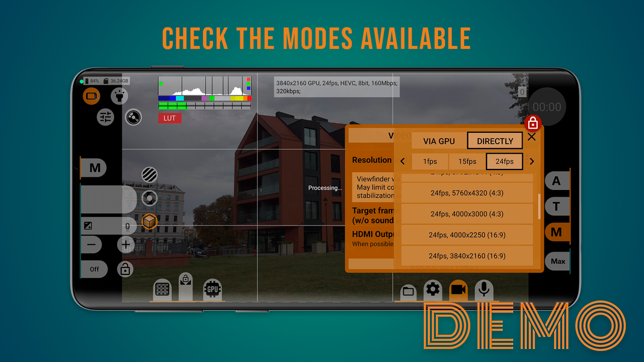Tap the lock-download icon in bottom bar
Viewport: 644px width, 362px height.
click(x=186, y=285)
